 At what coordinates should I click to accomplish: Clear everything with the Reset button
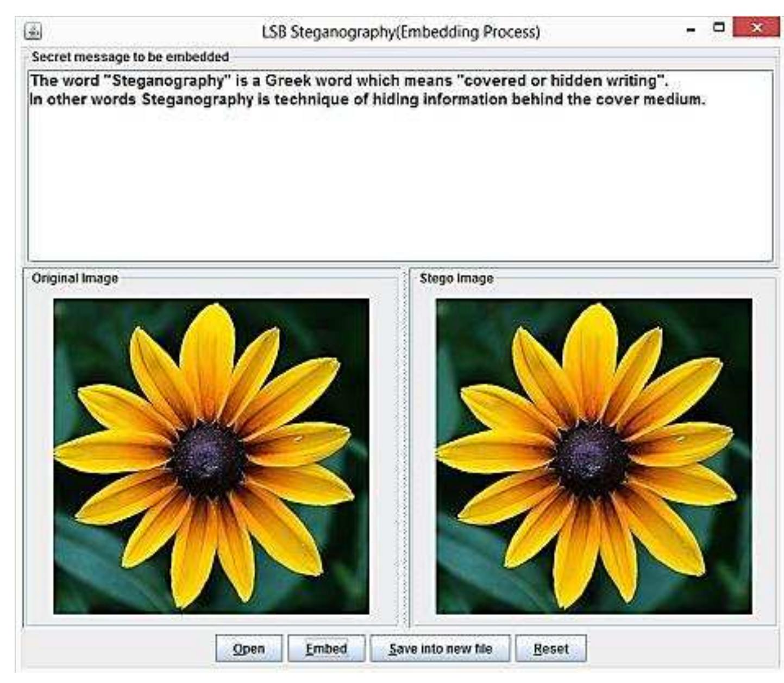pos(551,648)
